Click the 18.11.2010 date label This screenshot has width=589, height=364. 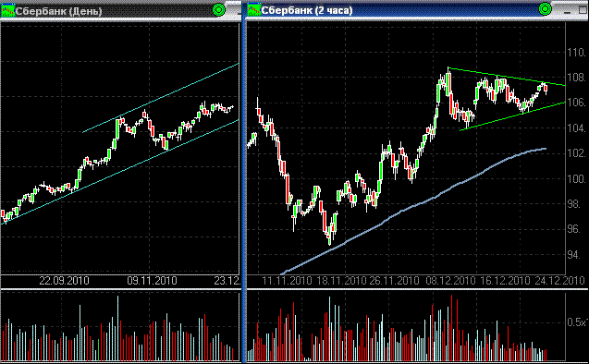[x=341, y=281]
